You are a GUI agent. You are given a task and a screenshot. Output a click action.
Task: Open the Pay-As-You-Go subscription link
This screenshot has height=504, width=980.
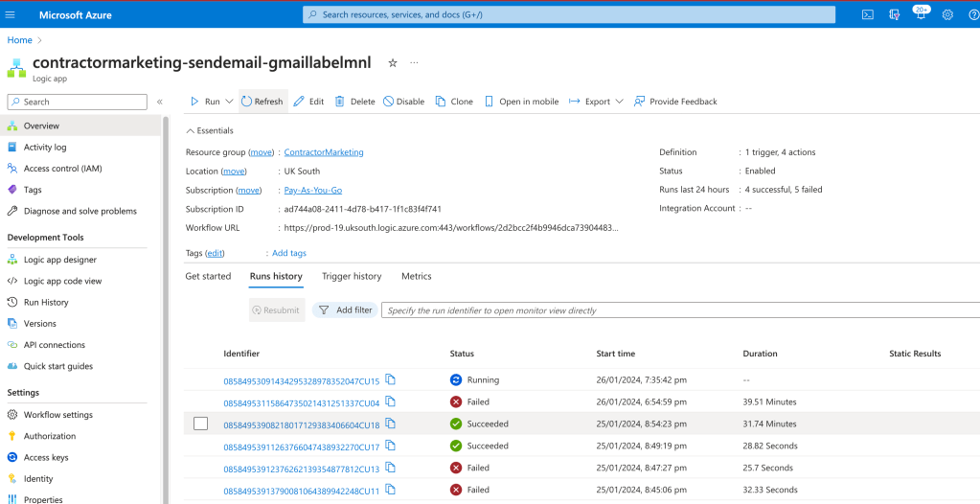[x=313, y=190]
